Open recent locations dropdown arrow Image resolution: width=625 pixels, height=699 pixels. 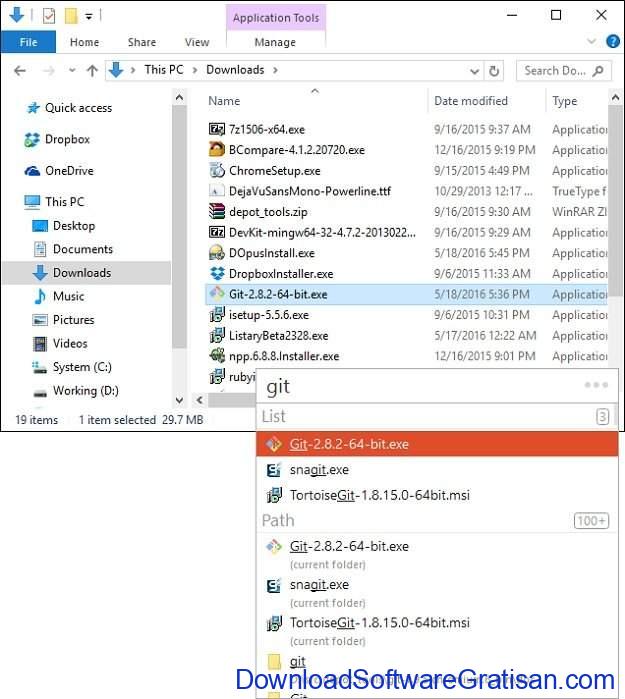point(72,70)
